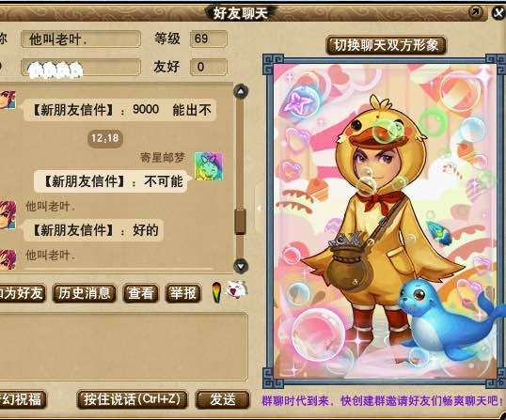506x420 pixels.
Task: Click the scroll up arrow in chat
Action: pyautogui.click(x=241, y=91)
